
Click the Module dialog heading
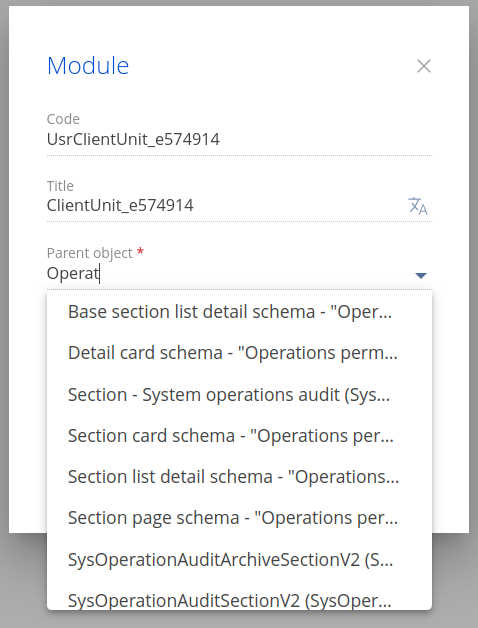[x=88, y=66]
